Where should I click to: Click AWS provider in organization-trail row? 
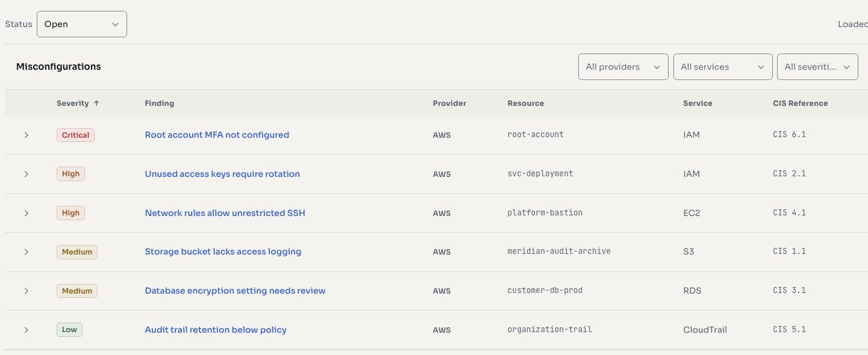(x=442, y=330)
